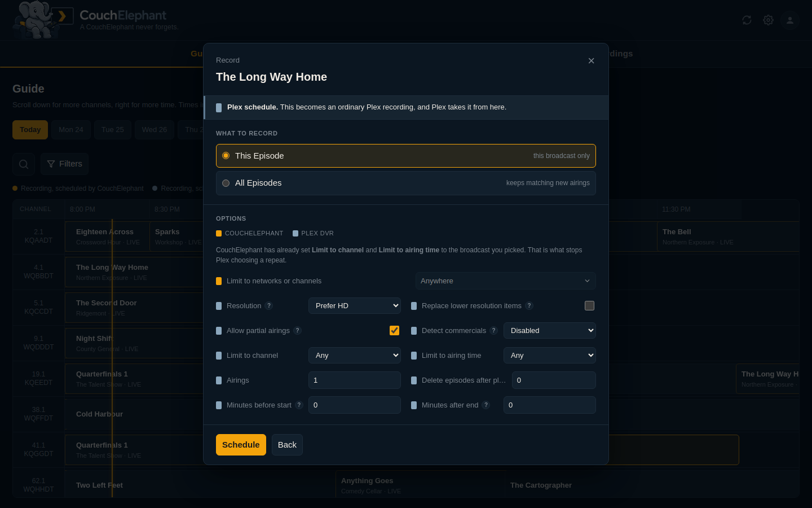Click the guide search magnifier icon
812x508 pixels.
24,164
